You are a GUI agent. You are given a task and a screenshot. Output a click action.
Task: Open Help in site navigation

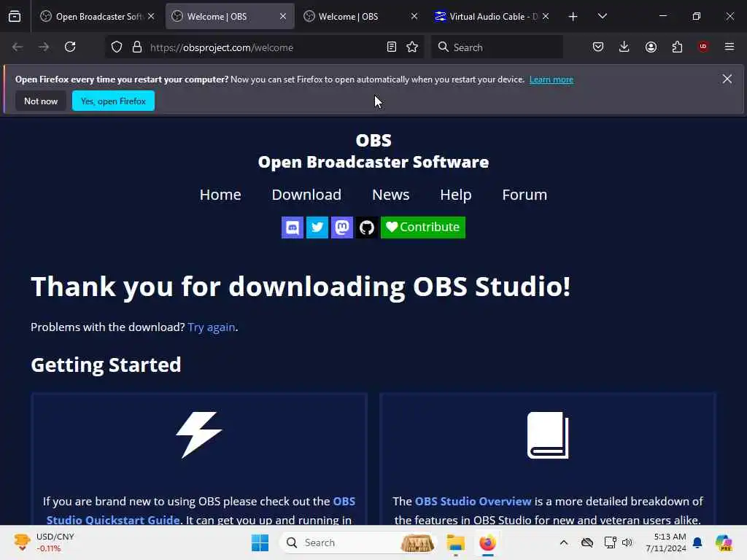(x=455, y=195)
